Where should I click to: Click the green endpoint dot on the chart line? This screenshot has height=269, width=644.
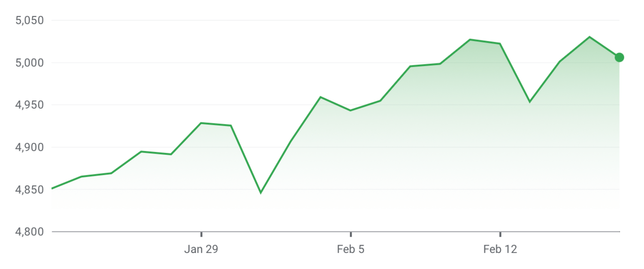pos(619,57)
